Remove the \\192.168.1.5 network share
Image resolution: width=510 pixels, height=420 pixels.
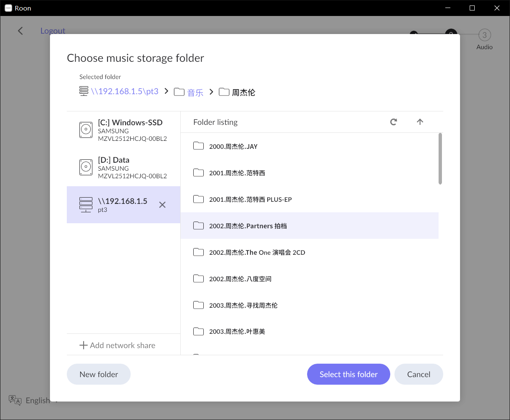[x=162, y=205]
